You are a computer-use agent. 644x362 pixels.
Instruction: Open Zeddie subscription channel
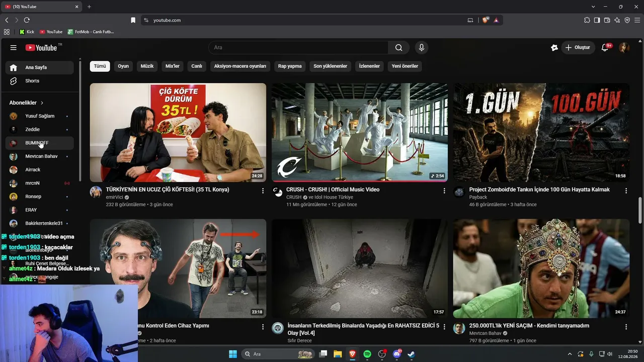(39, 130)
